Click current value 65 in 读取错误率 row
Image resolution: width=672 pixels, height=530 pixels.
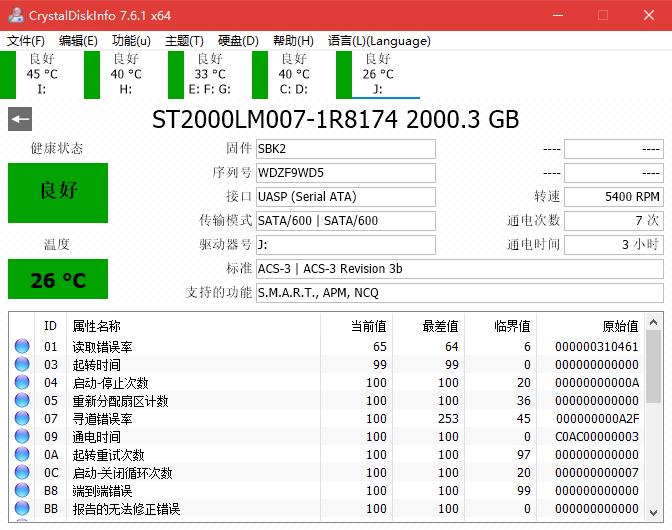[380, 346]
